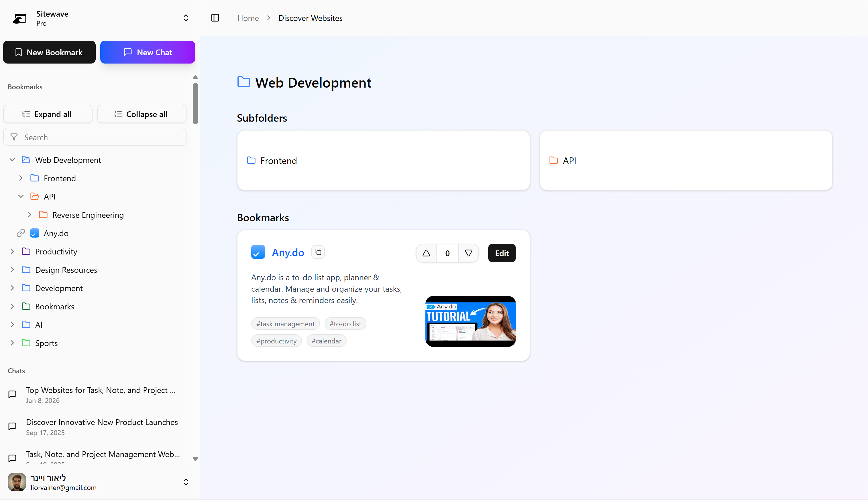Expand the Reverse Engineering folder
Viewport: 868px width, 500px height.
tap(30, 215)
